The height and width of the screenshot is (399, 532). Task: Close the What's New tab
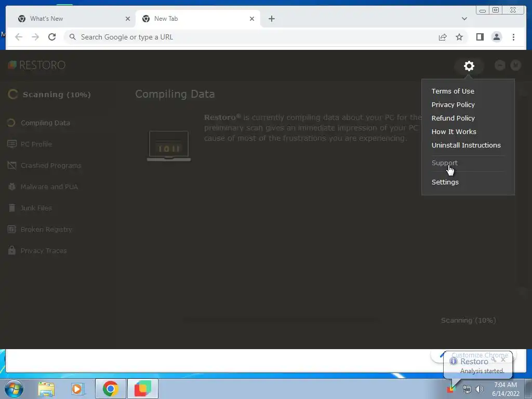pos(128,19)
